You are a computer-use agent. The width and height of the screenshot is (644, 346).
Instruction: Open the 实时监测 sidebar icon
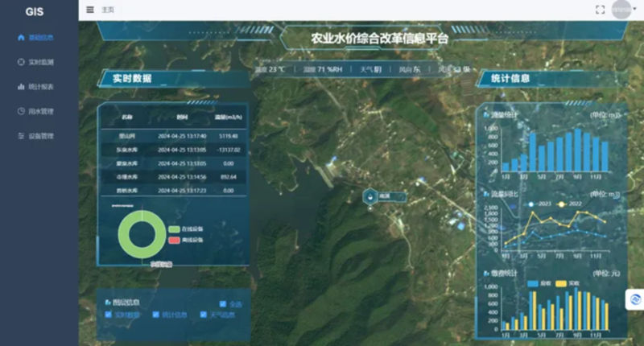point(22,62)
